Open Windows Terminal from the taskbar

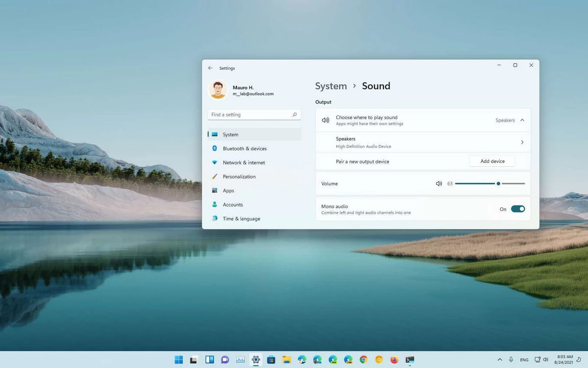[410, 360]
